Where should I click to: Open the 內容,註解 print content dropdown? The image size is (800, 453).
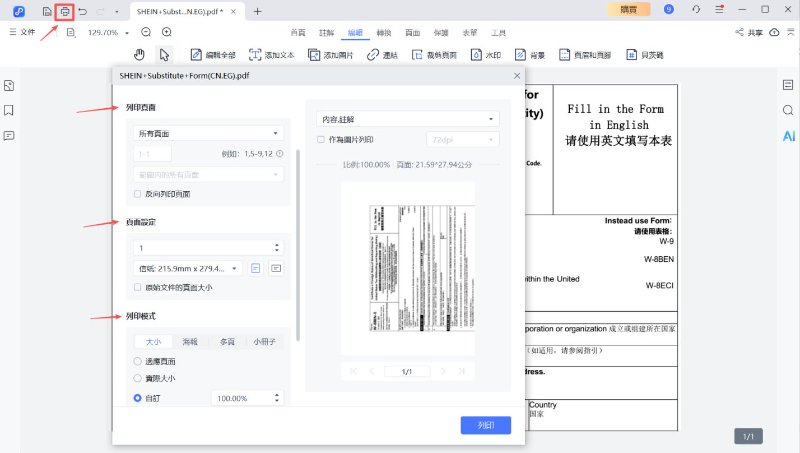(406, 119)
